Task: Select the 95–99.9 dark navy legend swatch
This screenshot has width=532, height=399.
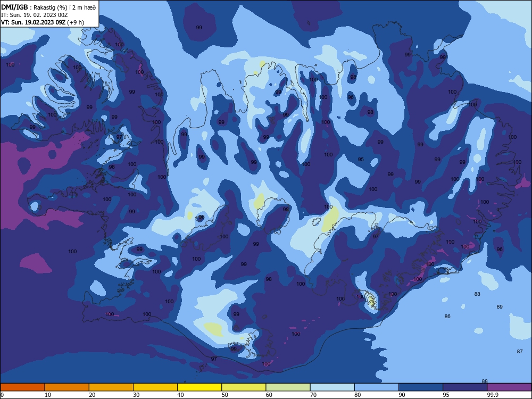Action: coord(465,387)
